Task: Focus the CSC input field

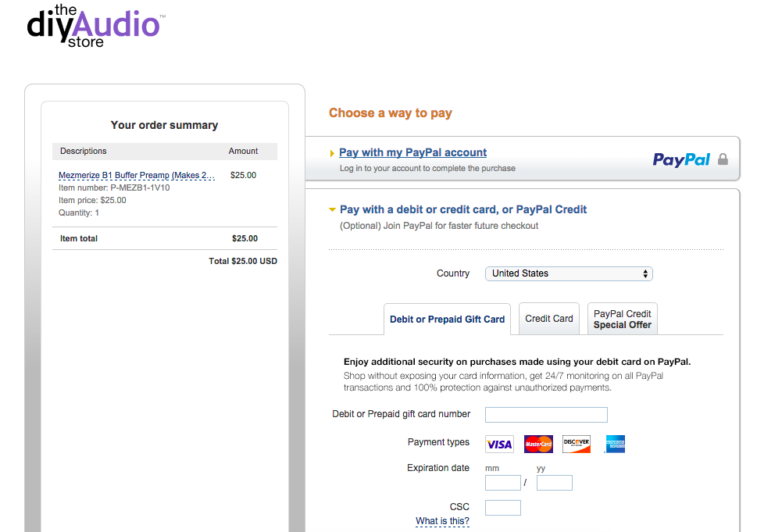Action: coord(503,508)
